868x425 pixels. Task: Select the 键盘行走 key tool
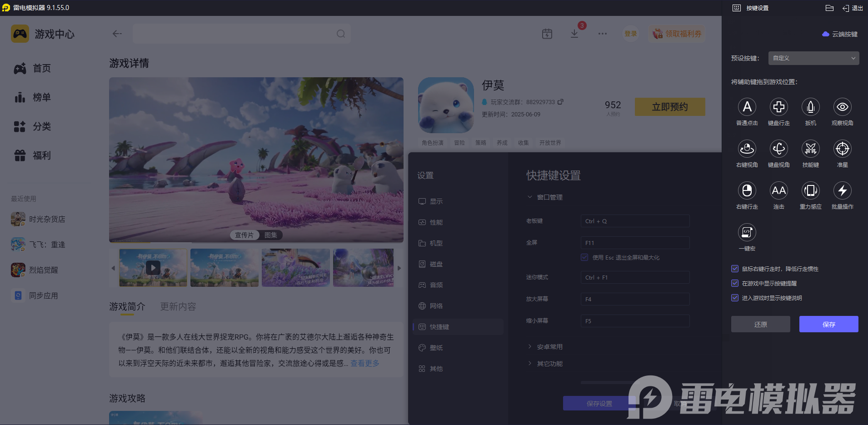(779, 107)
